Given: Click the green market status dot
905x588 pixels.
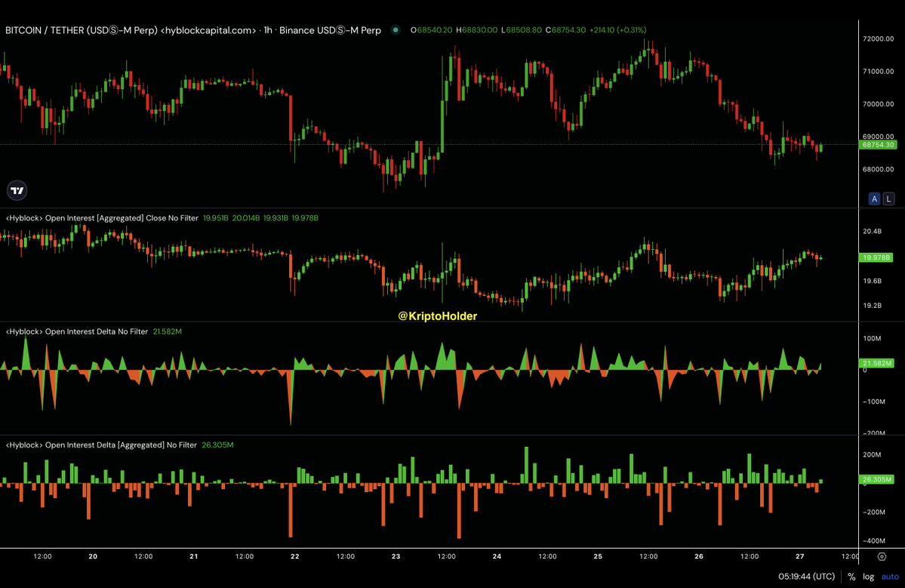Looking at the screenshot, I should [396, 30].
